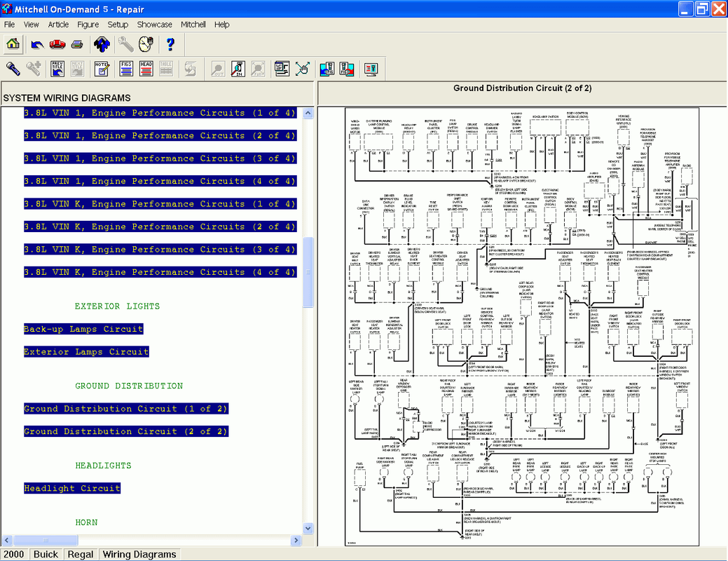Image resolution: width=728 pixels, height=561 pixels.
Task: Open the Showcase menu
Action: (154, 24)
